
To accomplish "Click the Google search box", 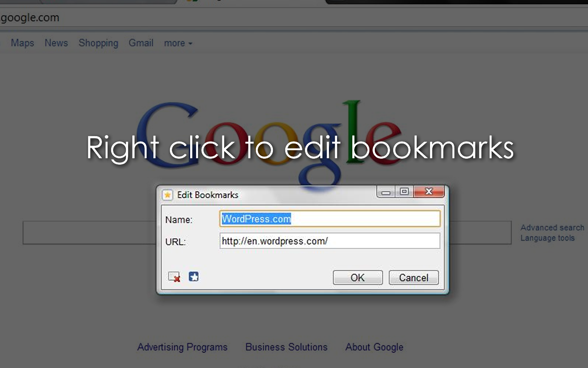I will 267,232.
